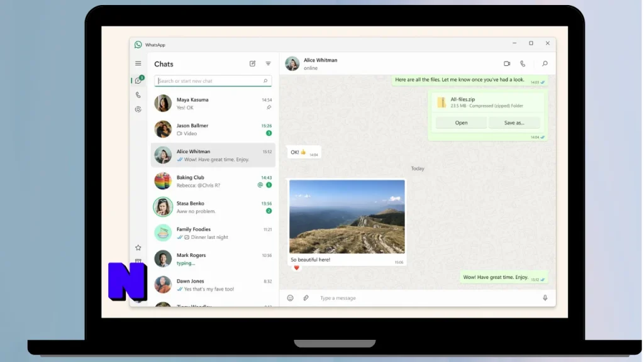Open the Baking Club group chat
Viewport: 644px width, 362px height.
[x=213, y=181]
